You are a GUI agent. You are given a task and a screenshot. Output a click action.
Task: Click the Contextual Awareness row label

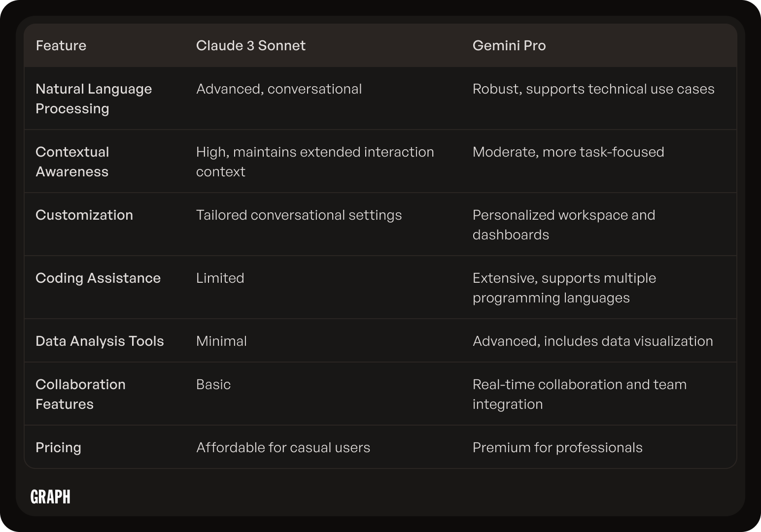pyautogui.click(x=72, y=162)
